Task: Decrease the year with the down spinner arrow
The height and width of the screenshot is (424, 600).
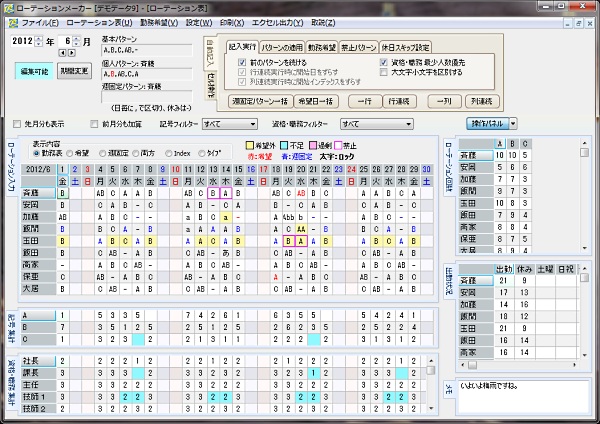Action: click(x=38, y=44)
